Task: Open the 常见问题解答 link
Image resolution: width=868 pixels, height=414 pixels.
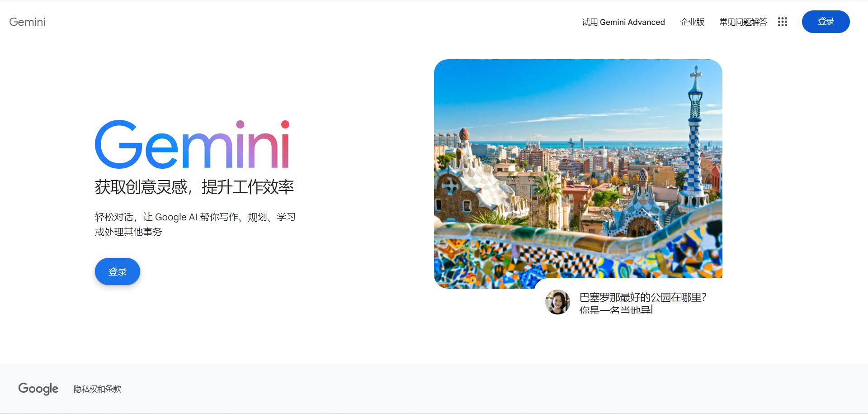Action: pos(743,22)
